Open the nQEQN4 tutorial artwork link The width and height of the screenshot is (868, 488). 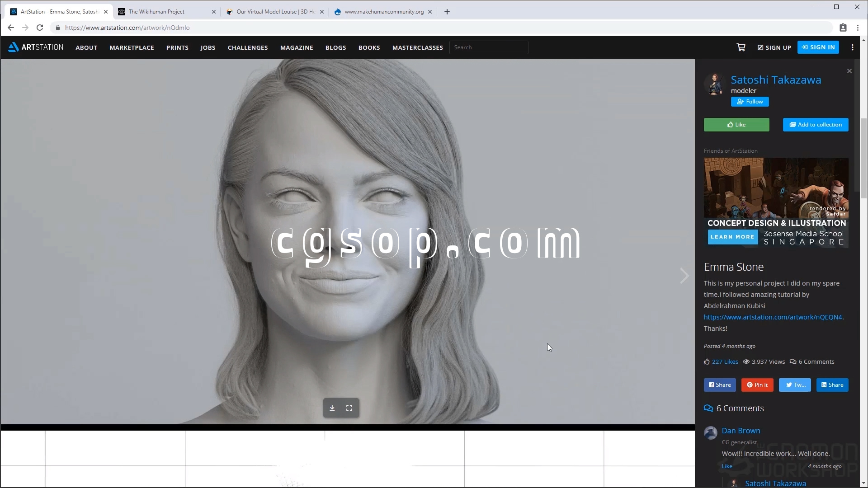[773, 317]
